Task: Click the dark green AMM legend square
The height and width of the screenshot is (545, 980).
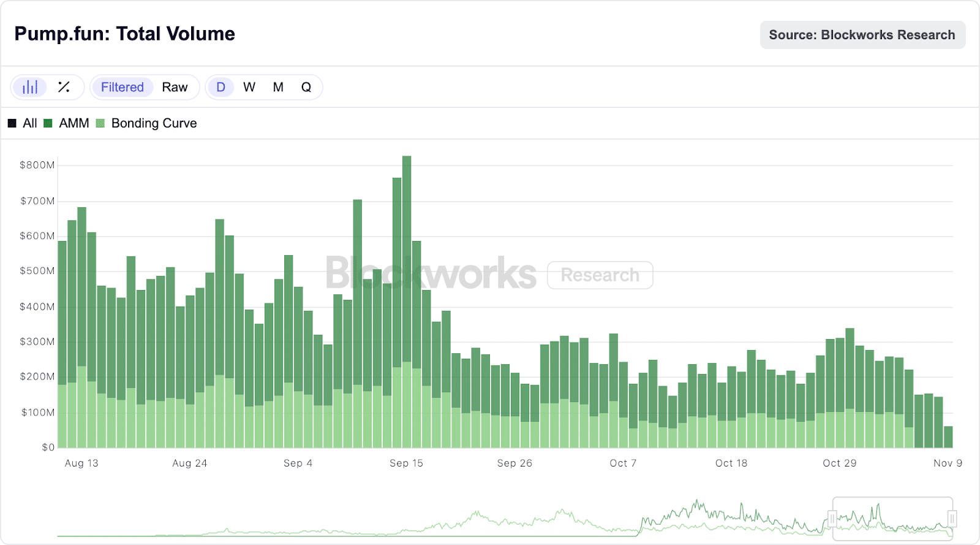Action: (48, 123)
